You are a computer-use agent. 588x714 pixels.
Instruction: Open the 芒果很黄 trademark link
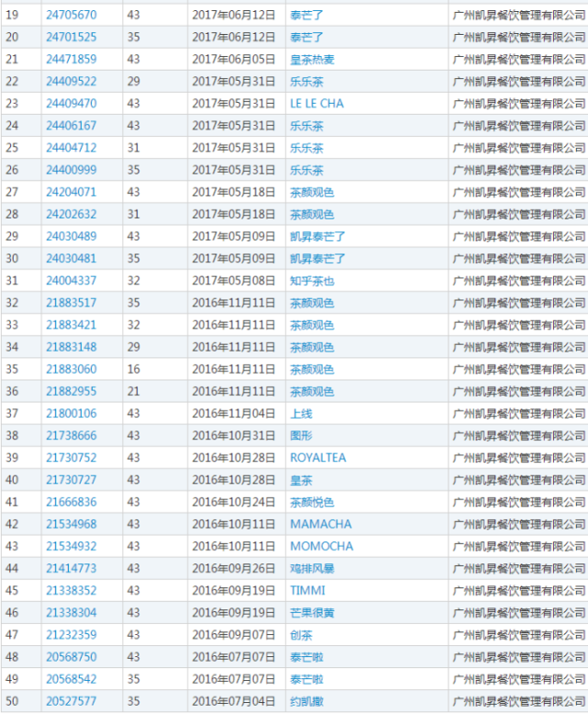point(312,613)
